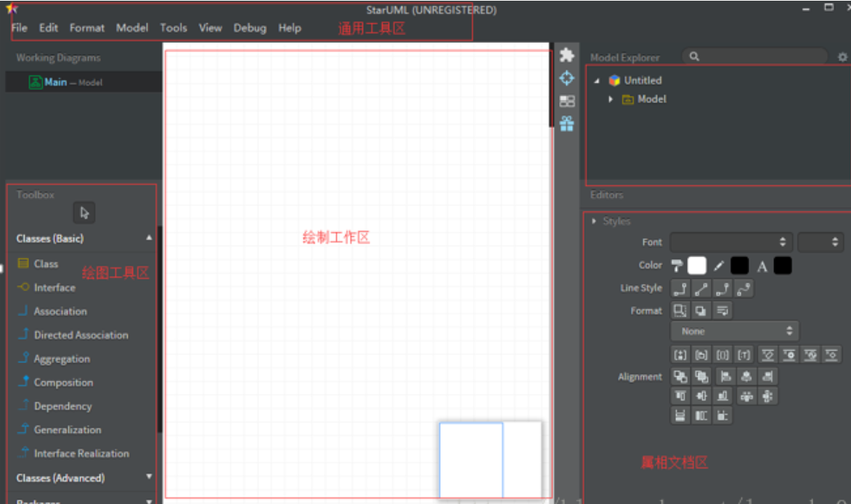
Task: Pick the Aggregation relationship tool
Action: (54, 359)
